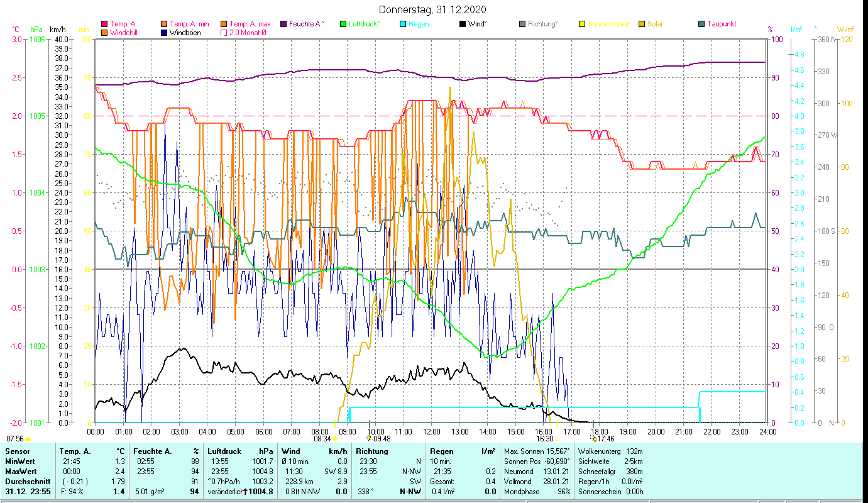Click the Sensor row header

coord(16,451)
